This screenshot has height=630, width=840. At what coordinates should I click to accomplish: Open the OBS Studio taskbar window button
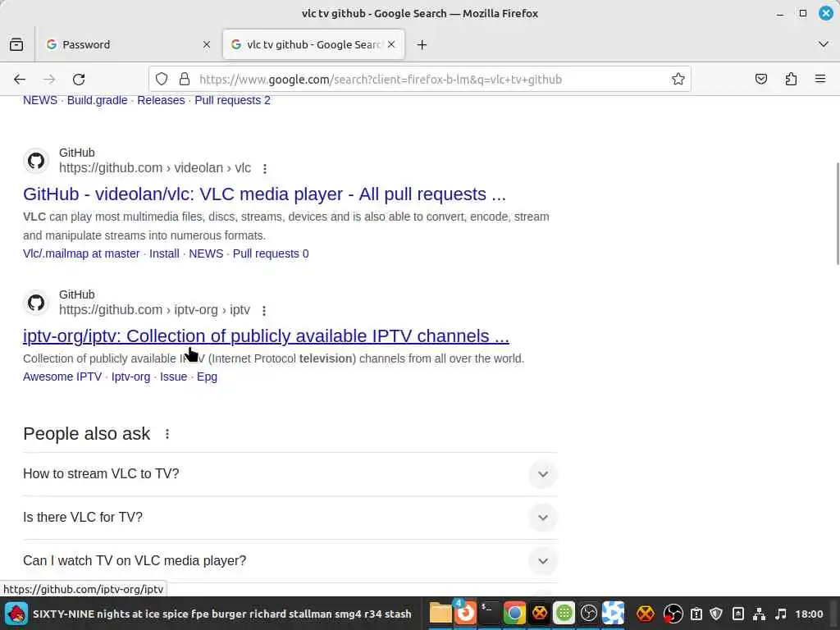588,614
